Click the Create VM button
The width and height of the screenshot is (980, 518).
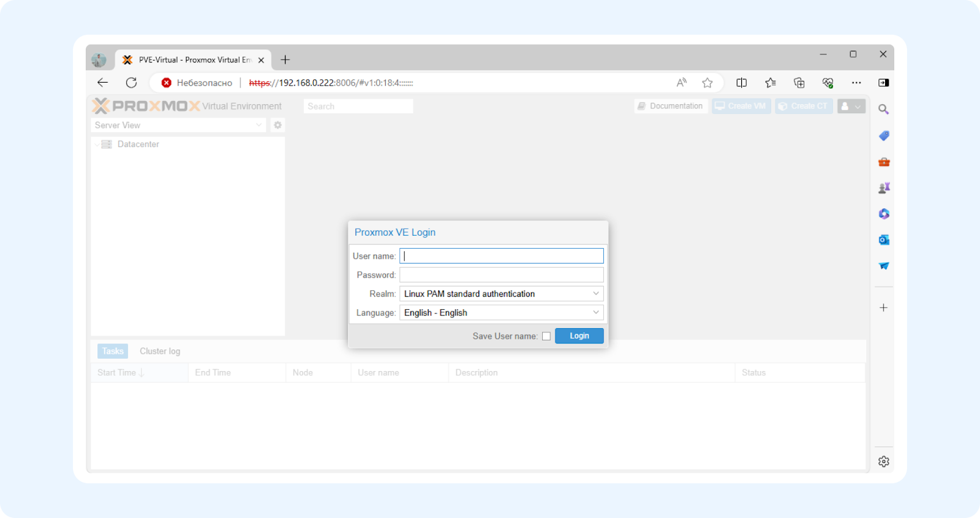[x=741, y=106]
